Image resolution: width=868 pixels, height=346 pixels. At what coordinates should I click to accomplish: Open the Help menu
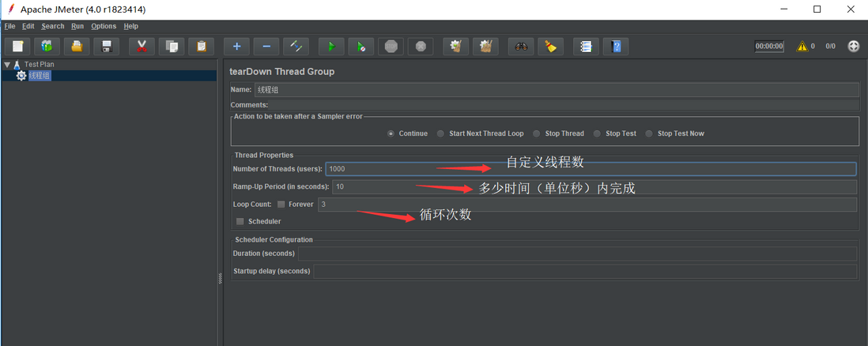click(x=131, y=26)
